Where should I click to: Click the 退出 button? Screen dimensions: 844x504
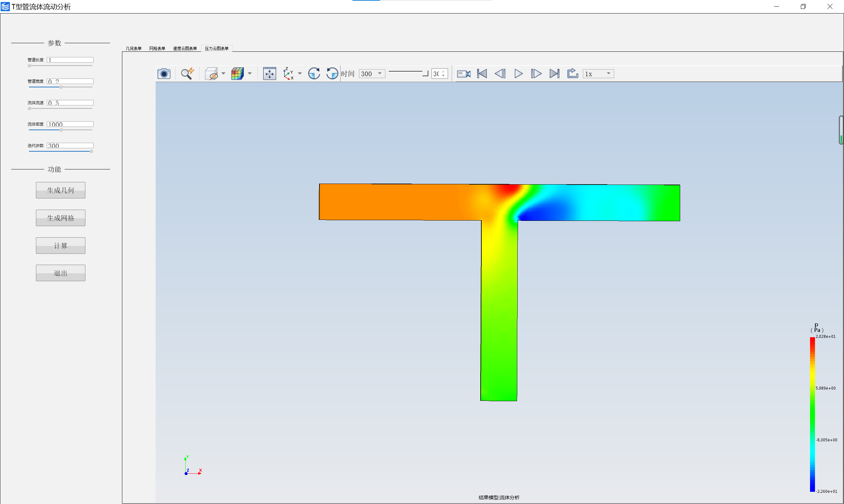pyautogui.click(x=60, y=273)
